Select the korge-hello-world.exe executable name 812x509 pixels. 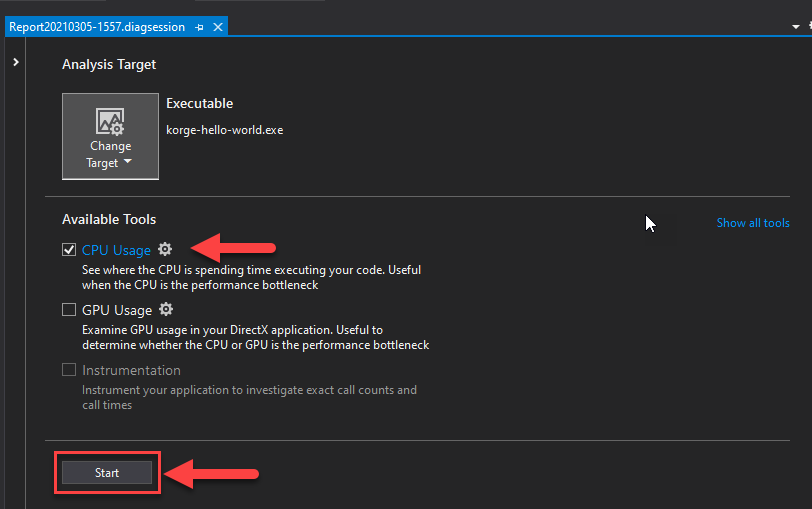tap(224, 130)
